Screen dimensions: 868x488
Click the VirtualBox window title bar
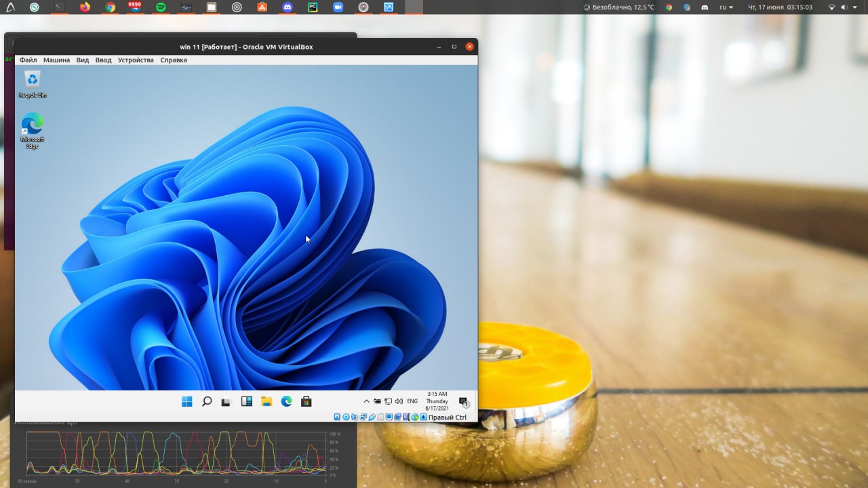click(x=246, y=47)
